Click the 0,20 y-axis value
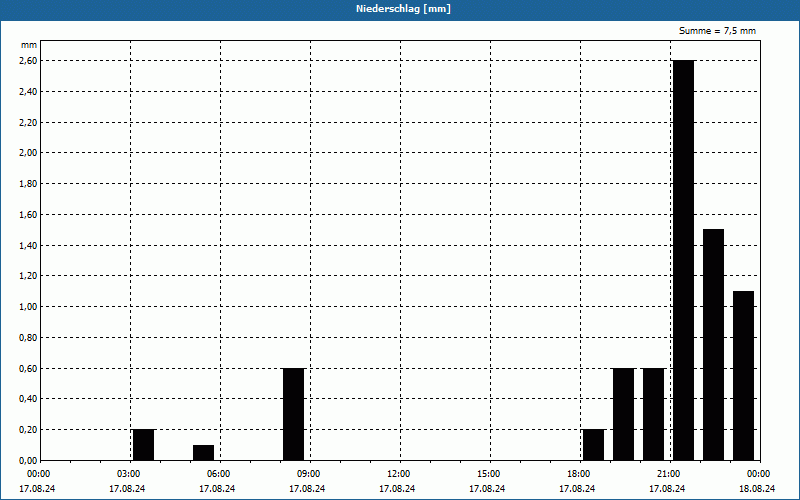The width and height of the screenshot is (800, 500). [28, 430]
